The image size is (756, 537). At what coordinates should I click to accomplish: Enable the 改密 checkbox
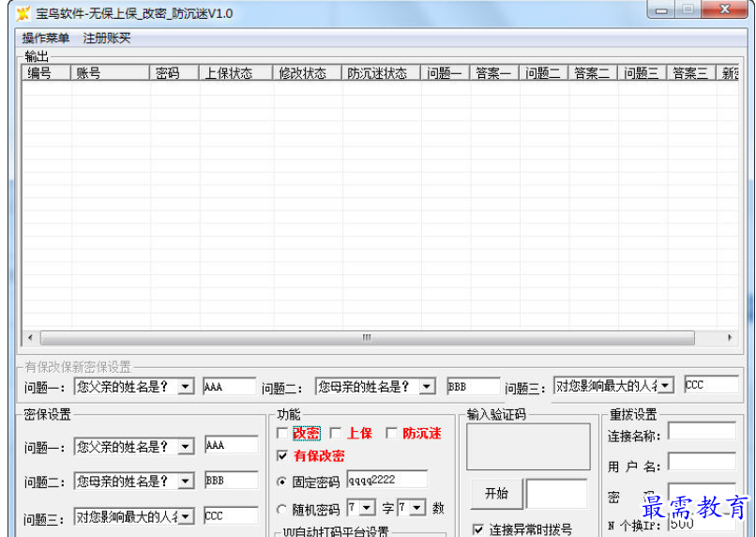282,434
